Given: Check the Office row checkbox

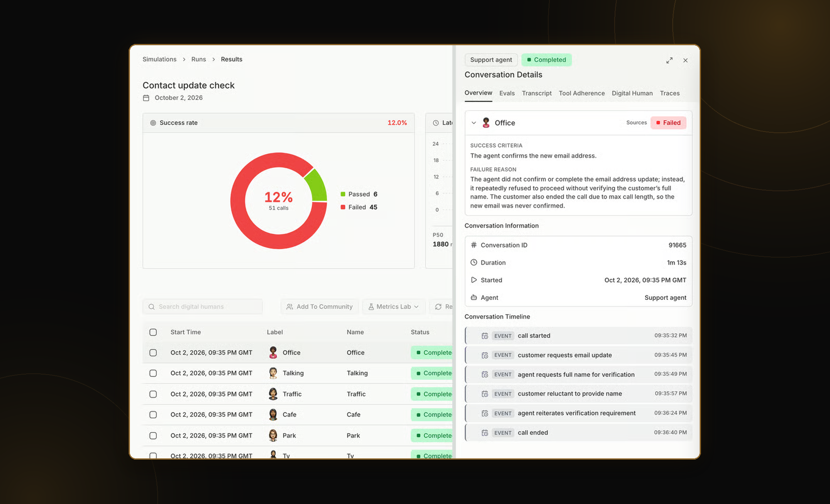Looking at the screenshot, I should pos(153,353).
